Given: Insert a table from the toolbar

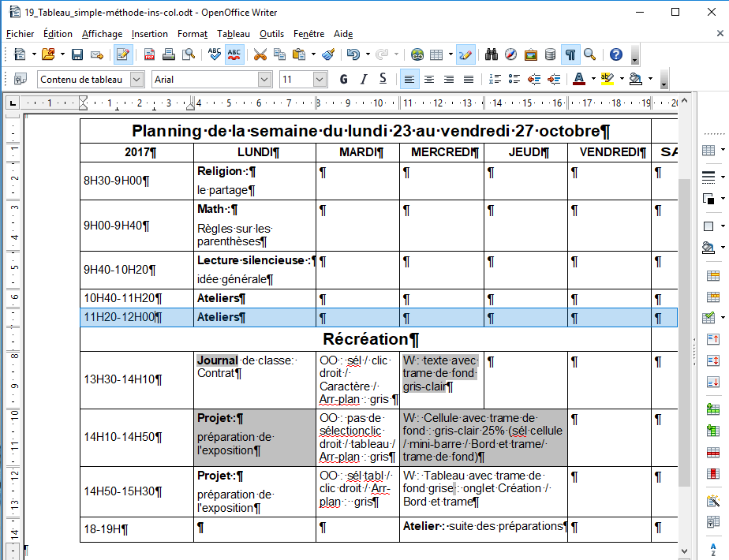Looking at the screenshot, I should pos(436,55).
